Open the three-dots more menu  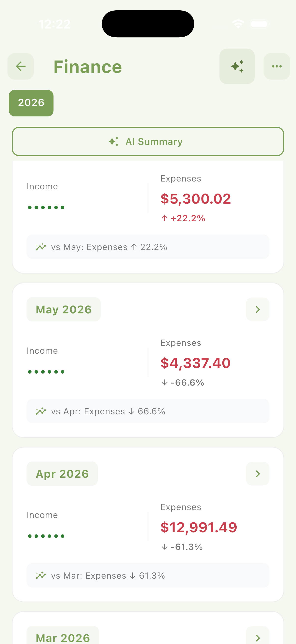(277, 66)
